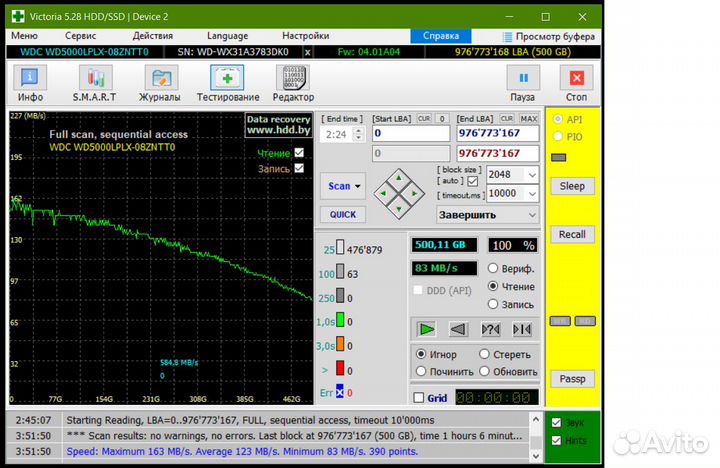
Task: Click the red slow block swatch
Action: click(x=340, y=368)
